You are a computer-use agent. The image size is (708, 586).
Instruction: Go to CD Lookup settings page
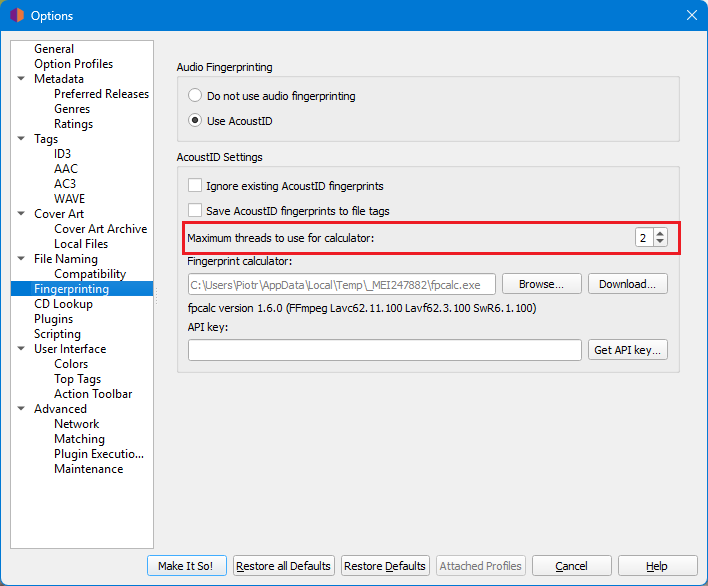[x=63, y=304]
